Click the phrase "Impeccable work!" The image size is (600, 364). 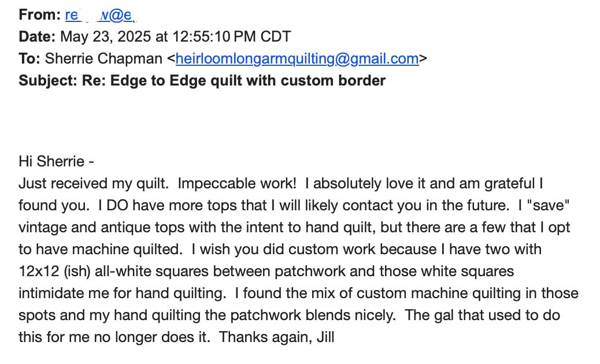tap(237, 184)
